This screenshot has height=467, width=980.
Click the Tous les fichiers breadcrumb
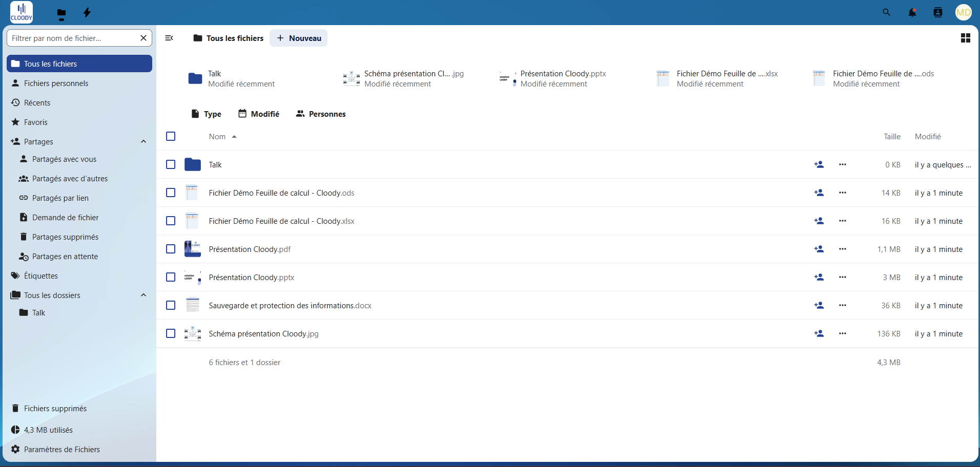click(228, 38)
